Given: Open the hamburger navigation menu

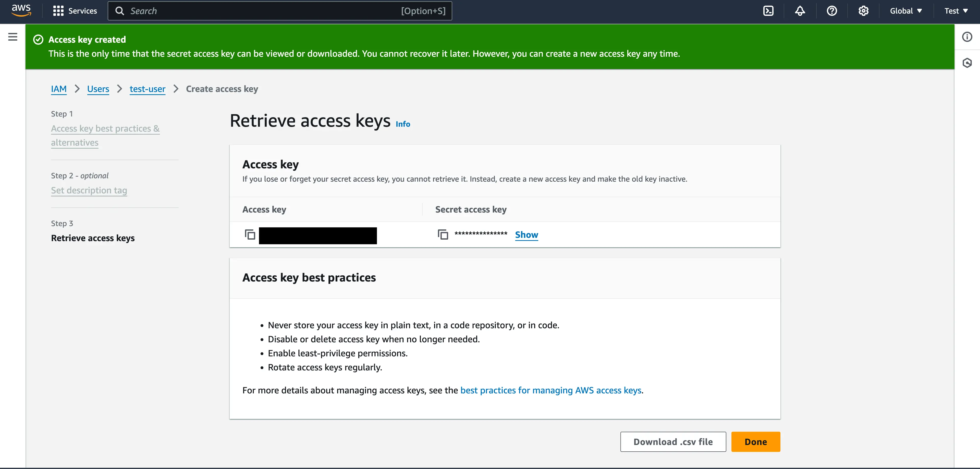Looking at the screenshot, I should click(13, 37).
